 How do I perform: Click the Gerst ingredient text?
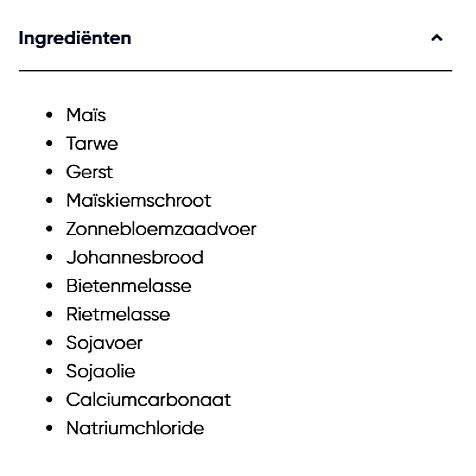coord(89,172)
